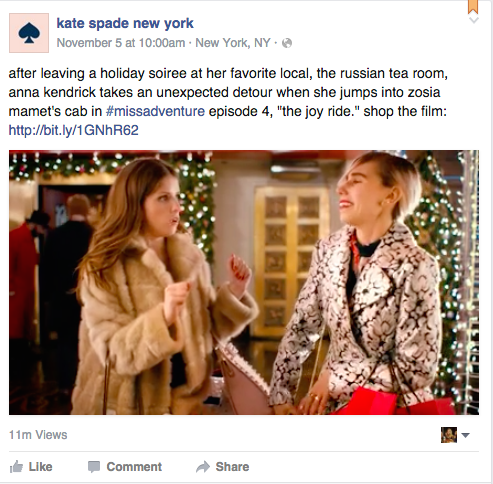Open the November 5 at 10:00am timestamp
Screen dimensions: 493x484
coord(121,43)
